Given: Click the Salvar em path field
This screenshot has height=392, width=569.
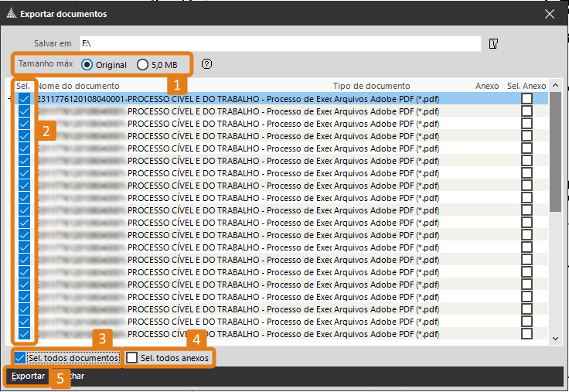Looking at the screenshot, I should tap(278, 44).
